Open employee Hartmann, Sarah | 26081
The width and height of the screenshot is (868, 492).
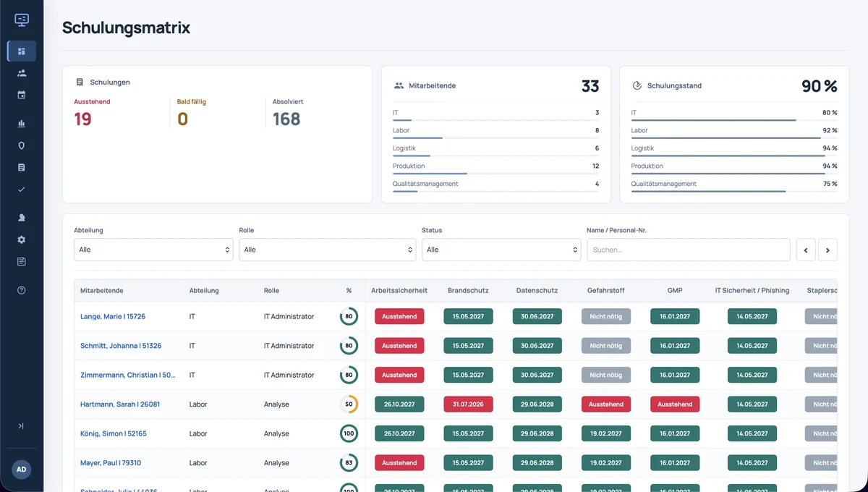(120, 404)
